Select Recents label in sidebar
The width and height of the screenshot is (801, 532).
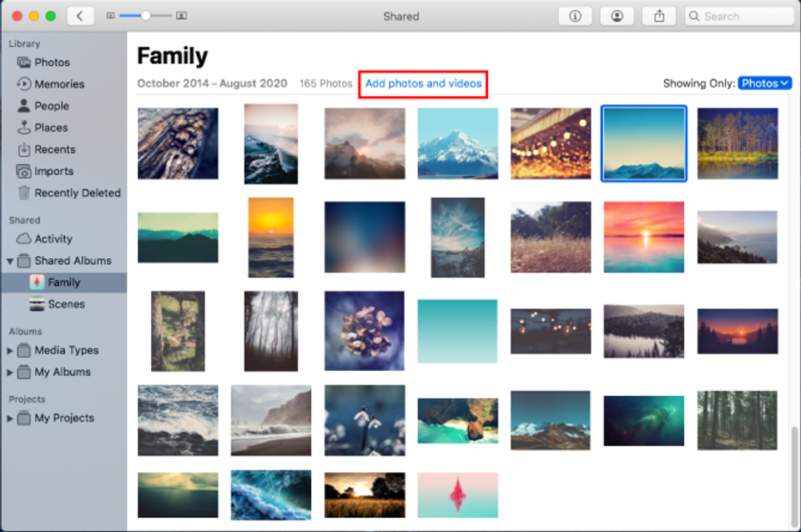coord(55,149)
